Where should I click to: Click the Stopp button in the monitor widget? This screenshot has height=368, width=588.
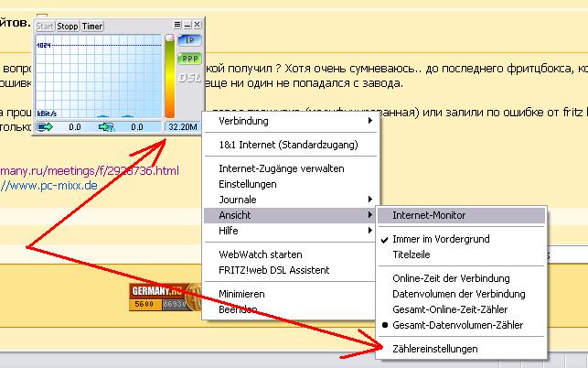tap(68, 27)
